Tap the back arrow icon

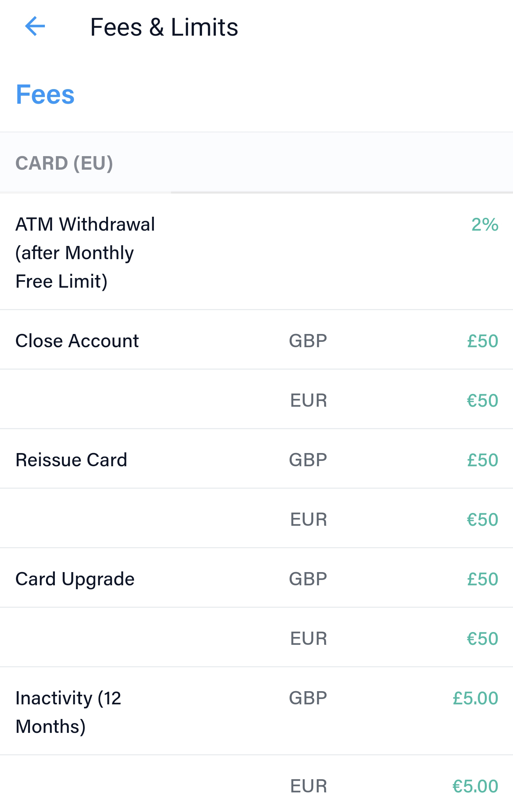(35, 26)
